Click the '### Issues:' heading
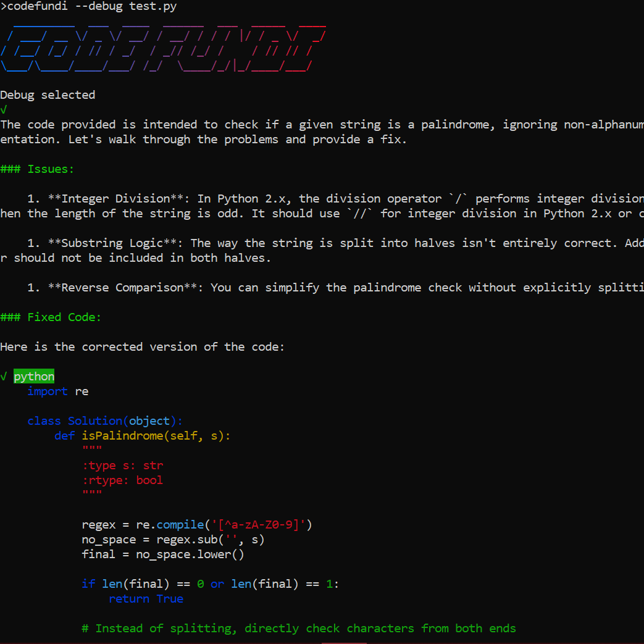644x644 pixels. [37, 169]
